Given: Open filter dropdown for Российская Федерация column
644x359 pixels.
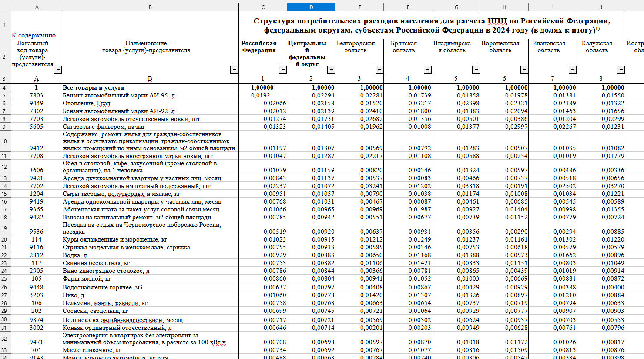Looking at the screenshot, I should pos(283,70).
